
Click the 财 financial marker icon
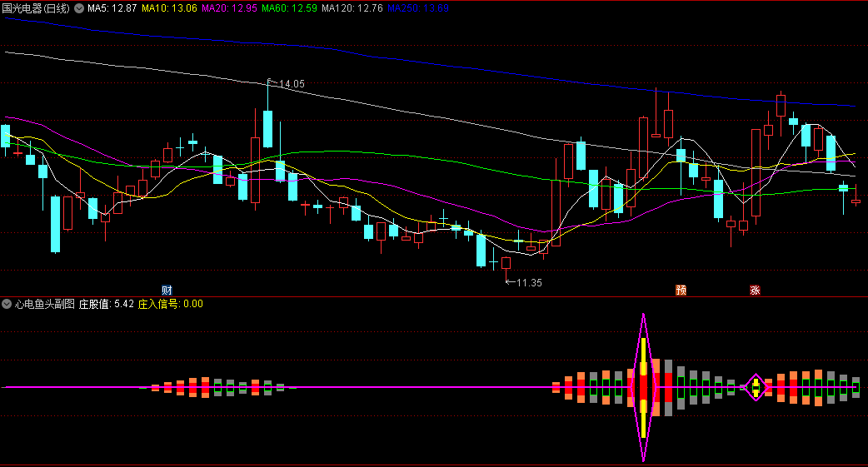coord(167,290)
